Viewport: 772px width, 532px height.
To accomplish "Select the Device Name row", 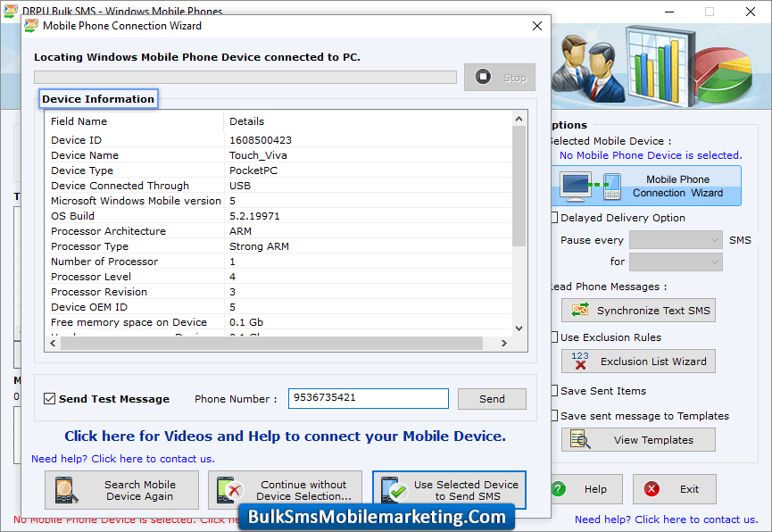I will click(278, 155).
